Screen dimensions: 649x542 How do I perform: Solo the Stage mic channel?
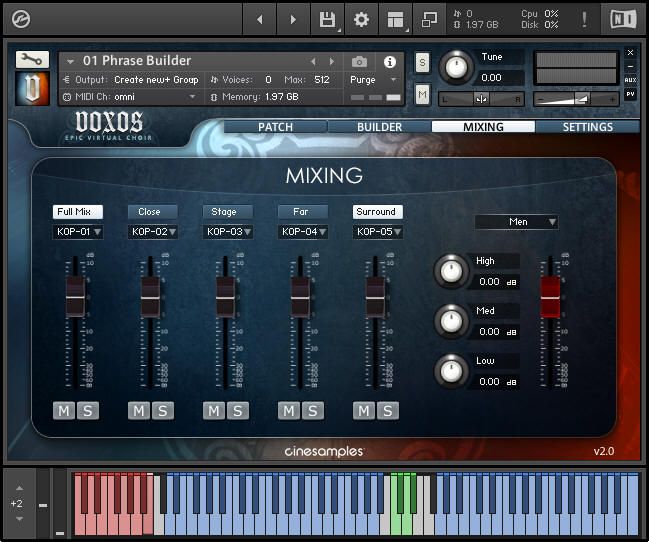pos(238,411)
